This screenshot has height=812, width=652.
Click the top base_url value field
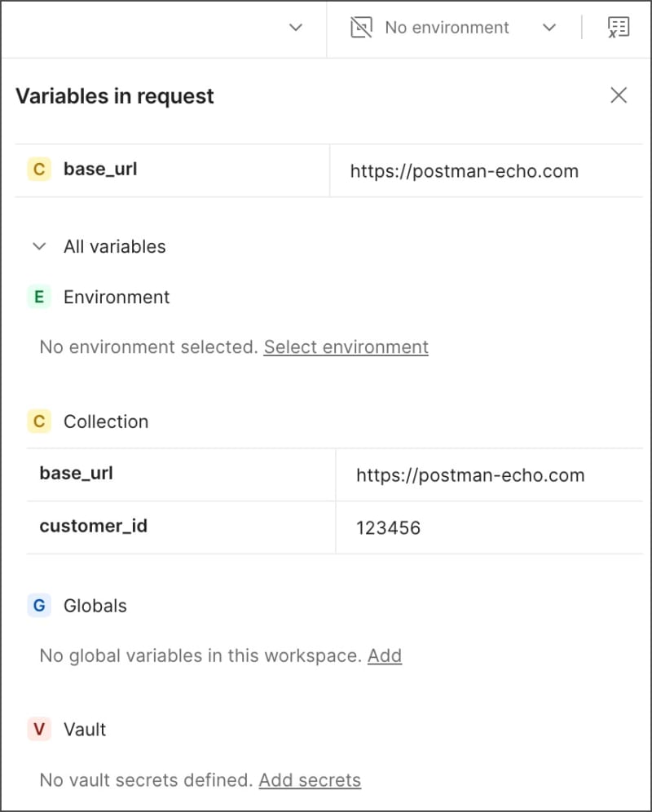(x=465, y=171)
